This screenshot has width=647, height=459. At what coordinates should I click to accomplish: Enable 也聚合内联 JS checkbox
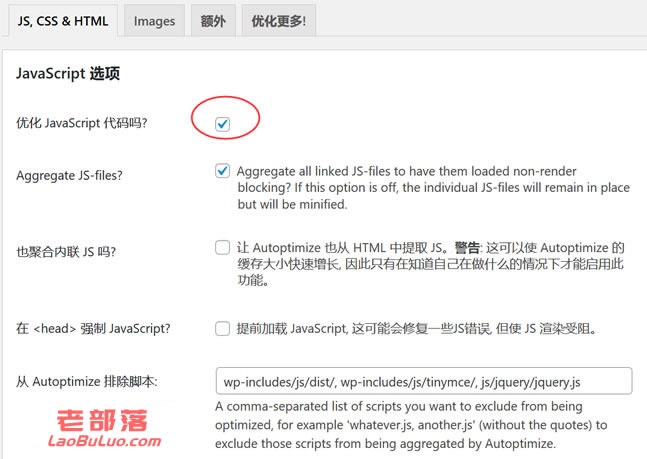tap(222, 248)
